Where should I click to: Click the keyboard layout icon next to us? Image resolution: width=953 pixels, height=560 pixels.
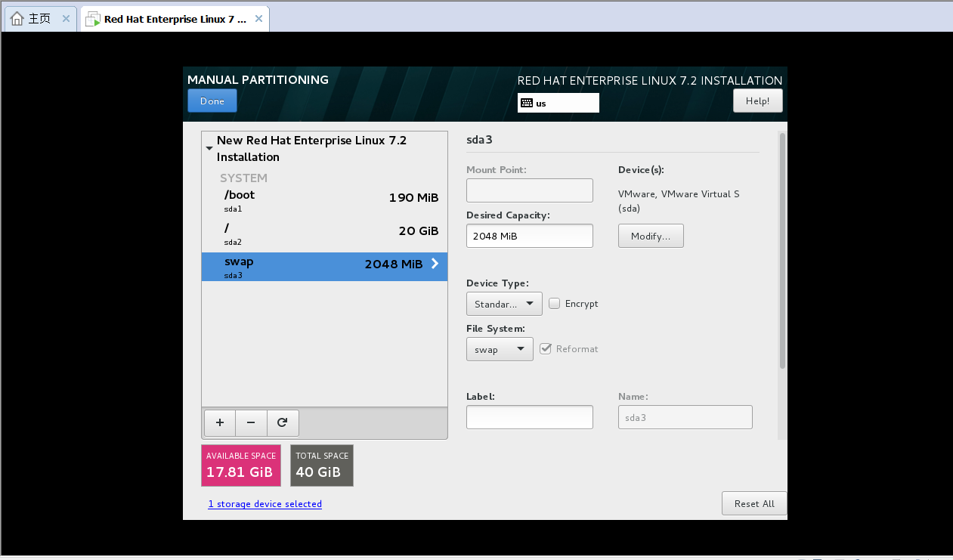[527, 103]
